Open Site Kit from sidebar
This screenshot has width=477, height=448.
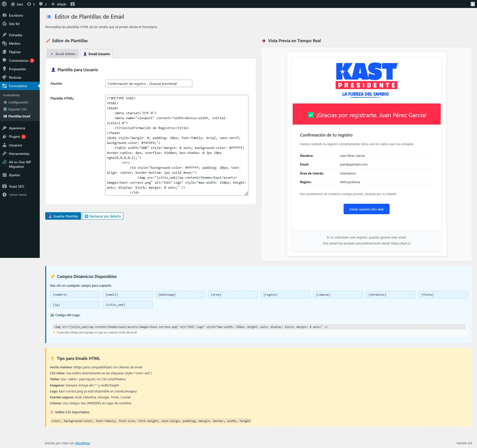(14, 24)
